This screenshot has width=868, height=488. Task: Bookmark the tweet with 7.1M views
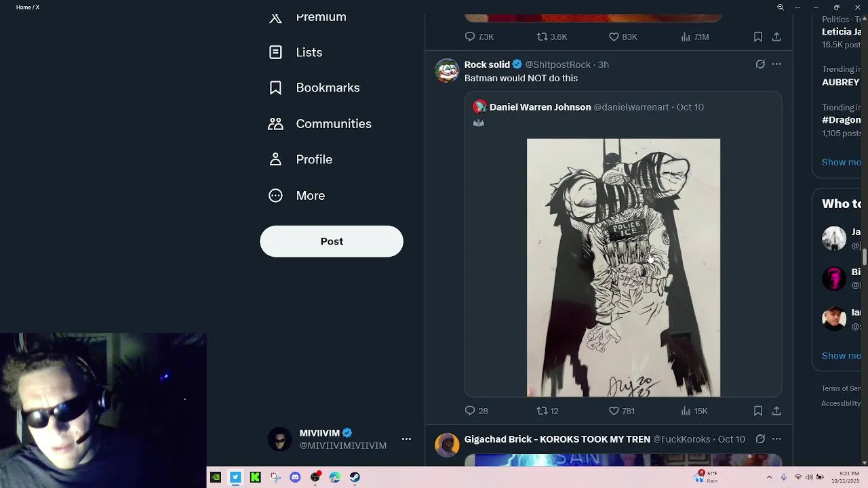[758, 37]
